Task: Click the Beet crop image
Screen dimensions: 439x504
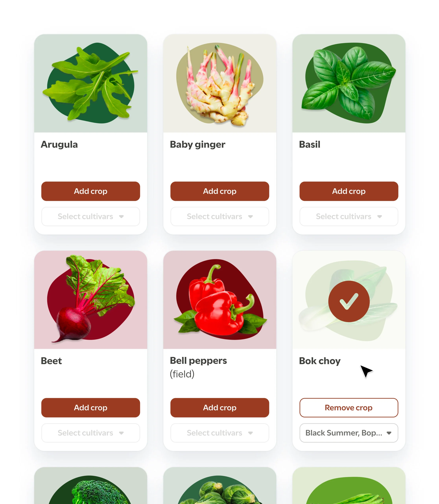Action: point(91,300)
